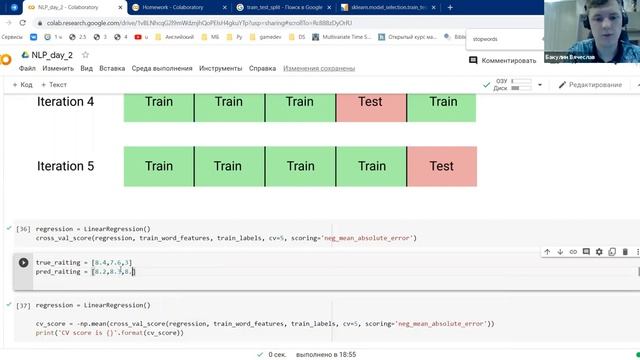Click the print CV score line in cell 37
The height and width of the screenshot is (360, 640).
tap(109, 333)
